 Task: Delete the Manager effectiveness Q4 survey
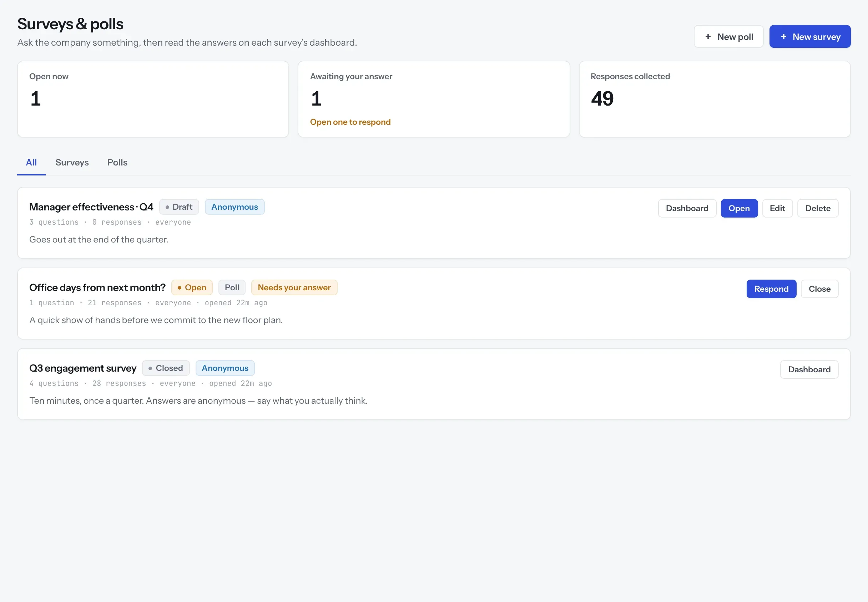818,208
